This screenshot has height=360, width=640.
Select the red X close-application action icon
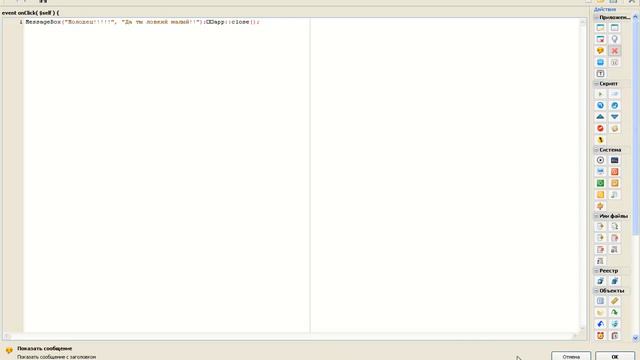point(614,51)
